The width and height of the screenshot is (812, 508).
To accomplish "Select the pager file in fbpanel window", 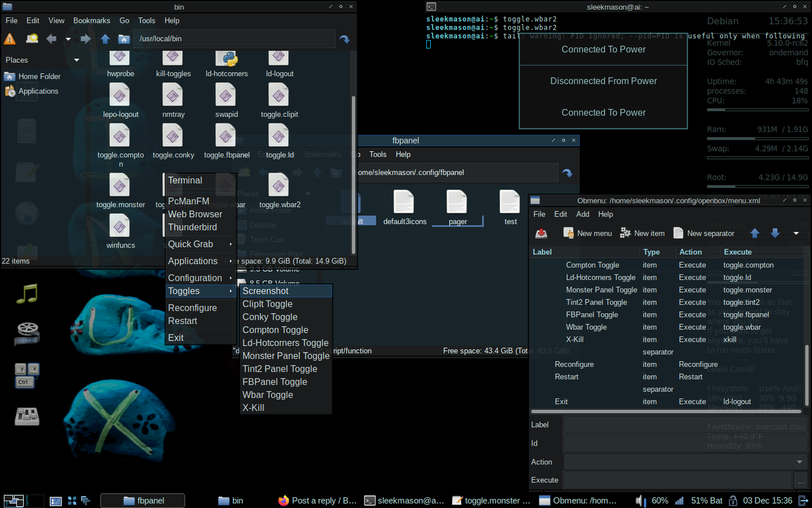I will tap(457, 202).
